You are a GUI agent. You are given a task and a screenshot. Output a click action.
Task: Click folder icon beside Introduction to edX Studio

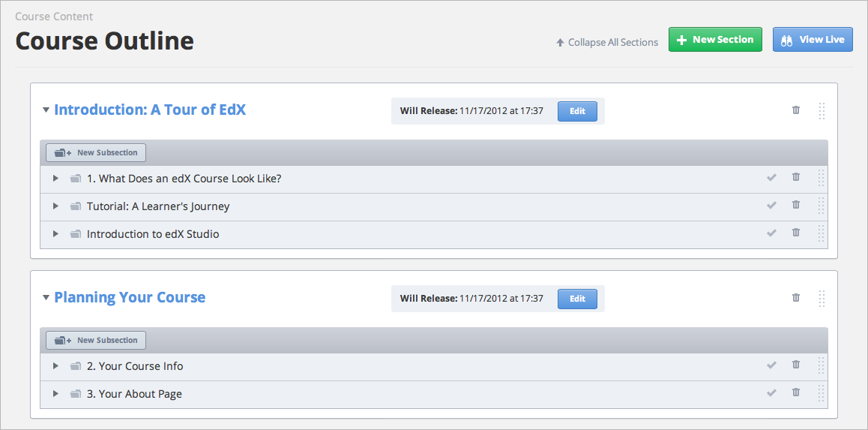coord(75,234)
